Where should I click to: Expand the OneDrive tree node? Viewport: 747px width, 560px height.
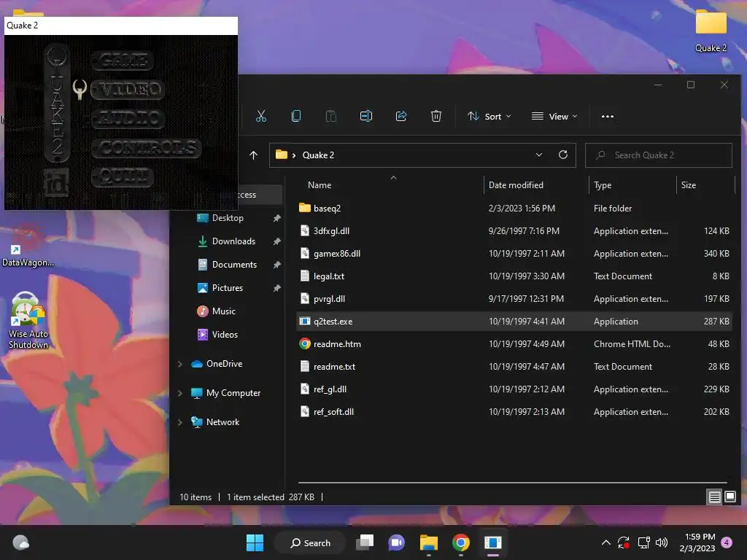(x=180, y=365)
